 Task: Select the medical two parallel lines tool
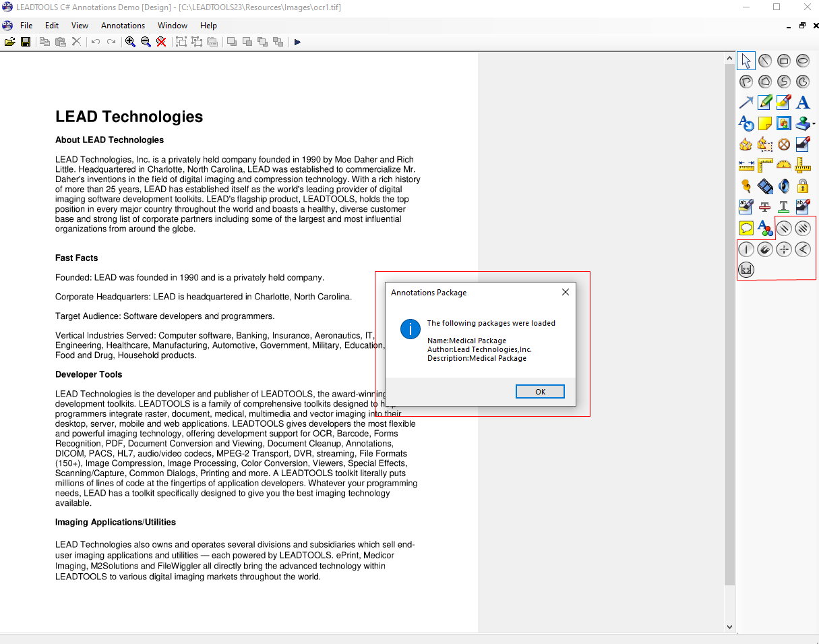784,229
